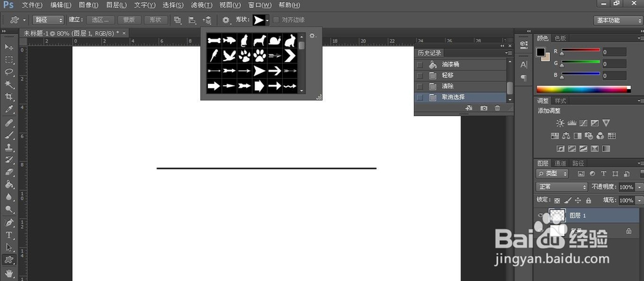Pick the cat shape in shape picker
Image resolution: width=644 pixels, height=281 pixels.
click(244, 40)
